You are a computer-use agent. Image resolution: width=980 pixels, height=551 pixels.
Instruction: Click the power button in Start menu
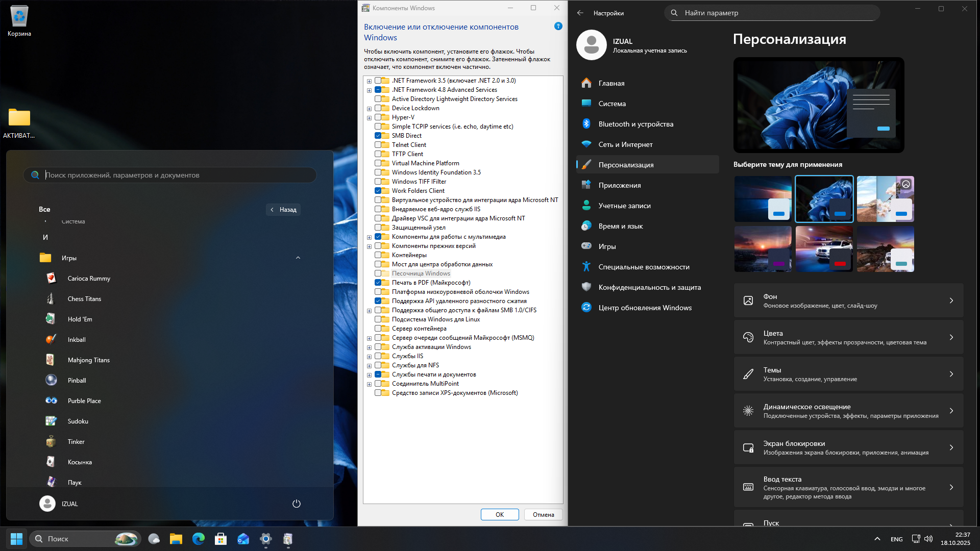296,504
